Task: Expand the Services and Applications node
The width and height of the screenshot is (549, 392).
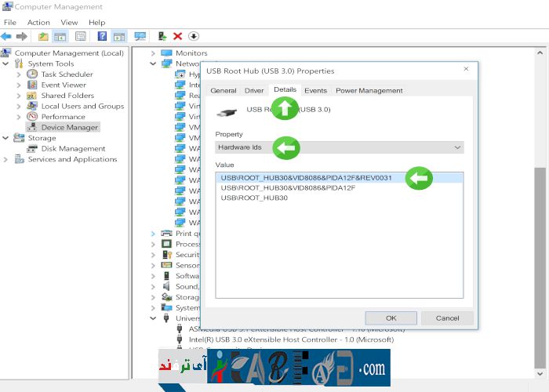Action: [7, 159]
